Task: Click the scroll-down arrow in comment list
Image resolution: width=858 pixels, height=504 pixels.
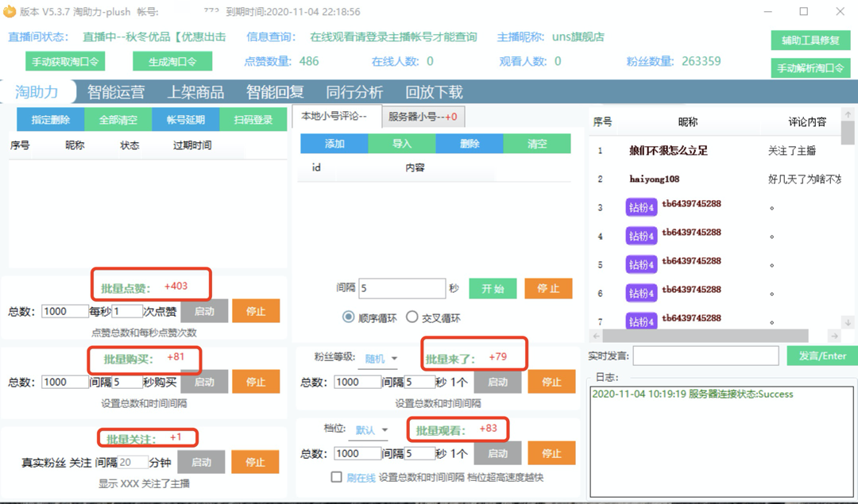Action: coord(848,322)
